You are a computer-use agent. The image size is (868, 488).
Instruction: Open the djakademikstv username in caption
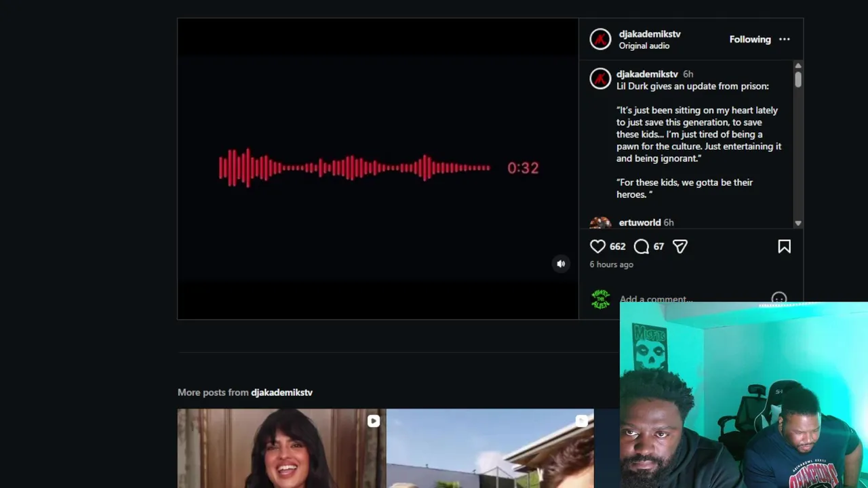pos(647,74)
